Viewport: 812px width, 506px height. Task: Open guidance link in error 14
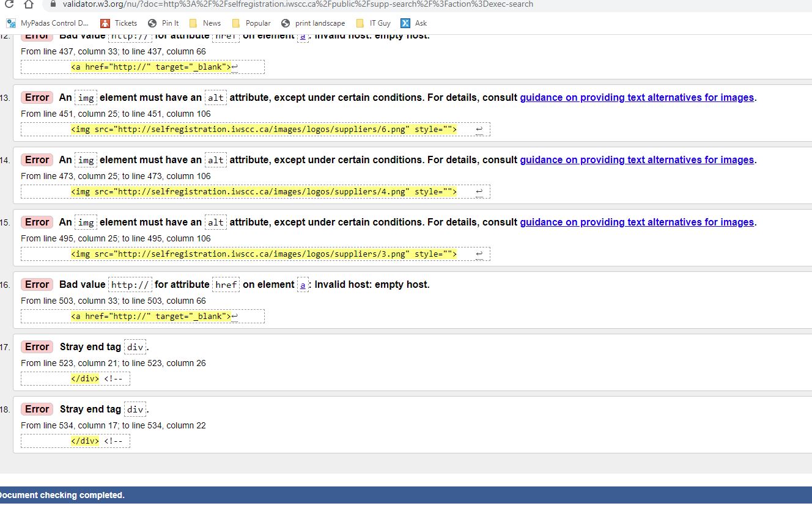tap(637, 159)
